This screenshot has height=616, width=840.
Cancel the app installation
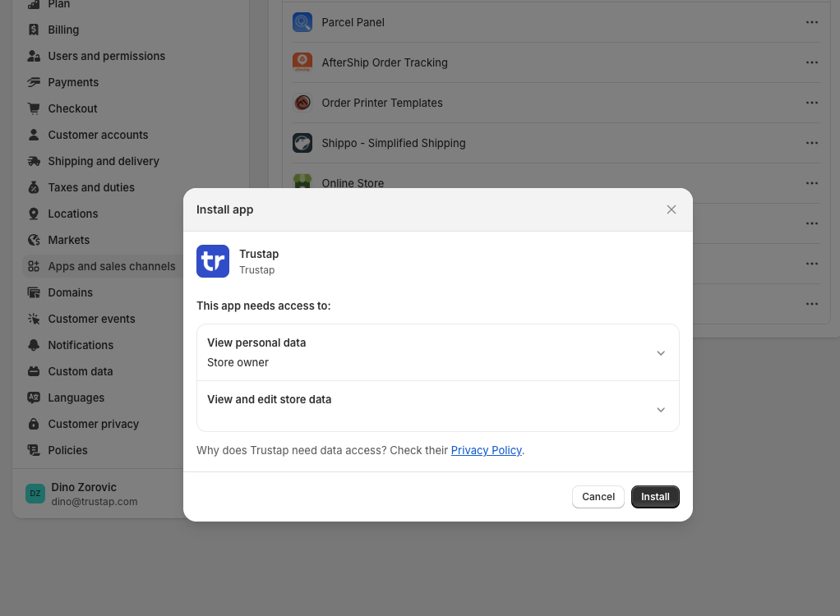(598, 497)
